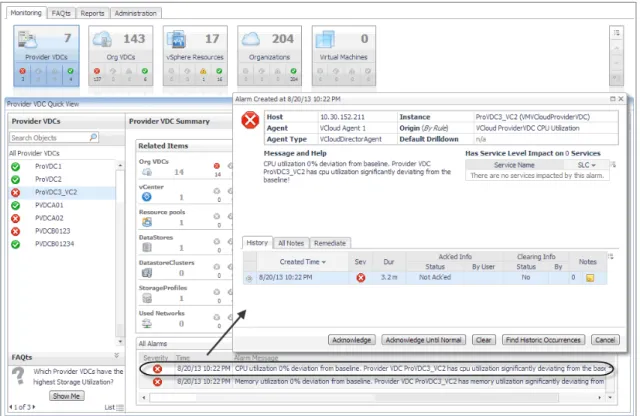Click the severity icon in alarm history row

(x=361, y=278)
